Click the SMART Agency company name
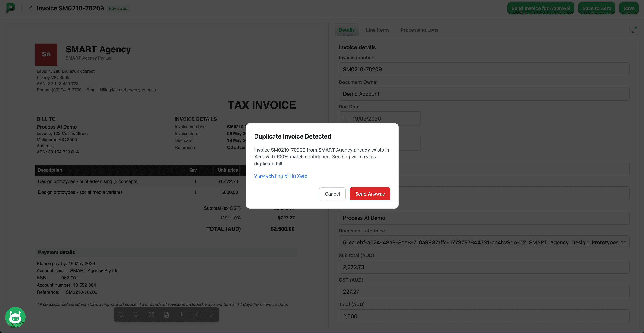Viewport: 644px width, 333px height. pyautogui.click(x=98, y=49)
